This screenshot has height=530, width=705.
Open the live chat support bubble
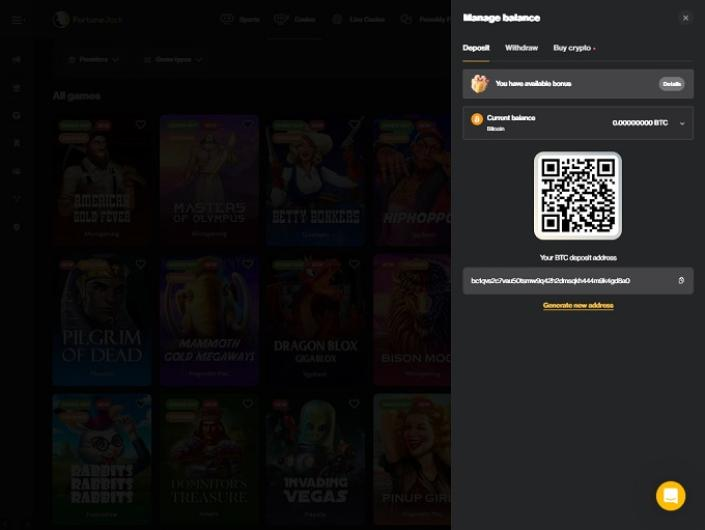[x=670, y=496]
